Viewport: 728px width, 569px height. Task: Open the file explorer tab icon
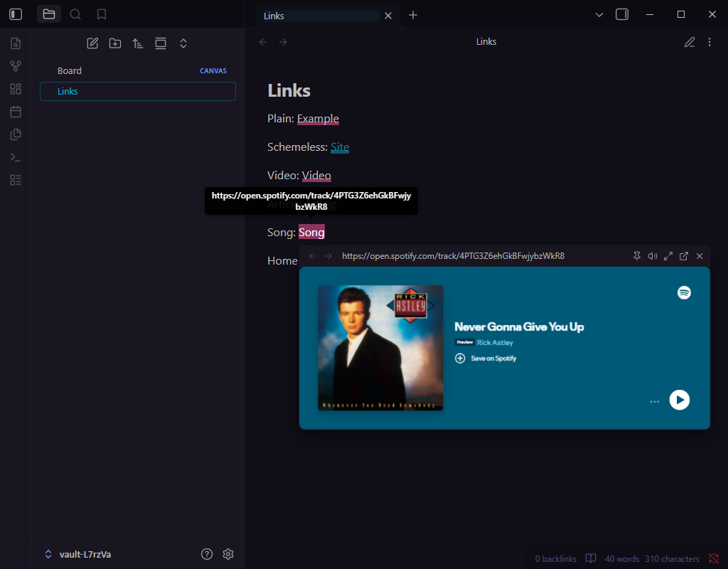(49, 14)
